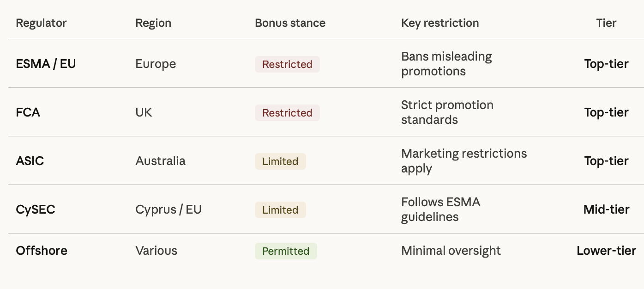The image size is (644, 289).
Task: Click the FCA regulator name
Action: 28,112
